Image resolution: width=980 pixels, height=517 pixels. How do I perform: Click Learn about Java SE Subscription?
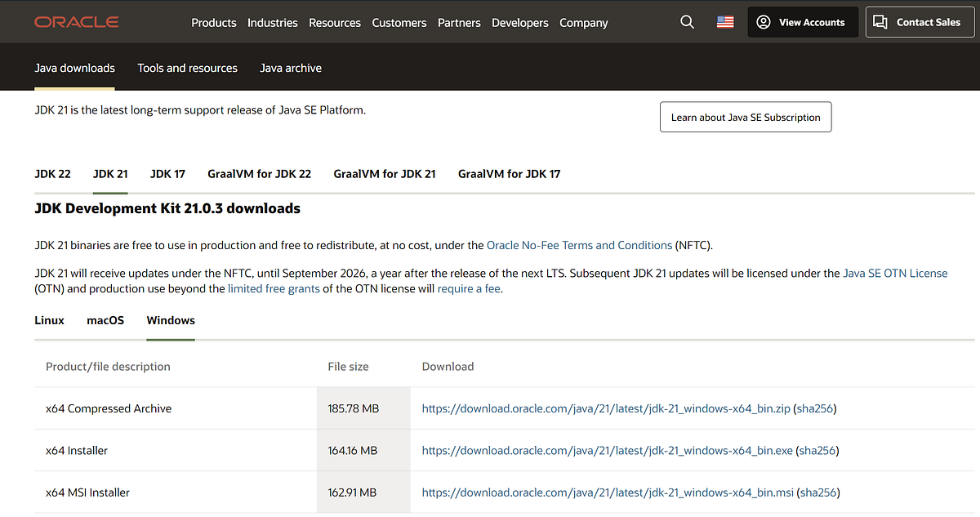click(746, 117)
